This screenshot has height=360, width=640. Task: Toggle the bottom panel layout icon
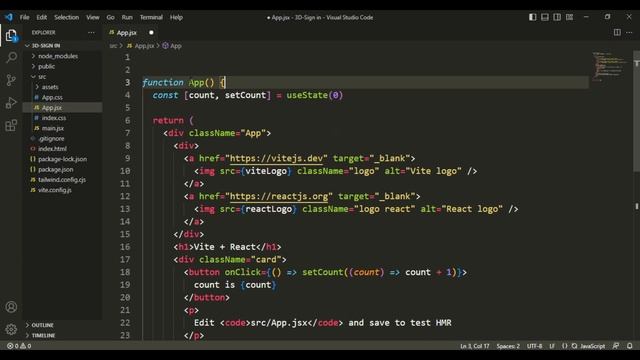545,17
